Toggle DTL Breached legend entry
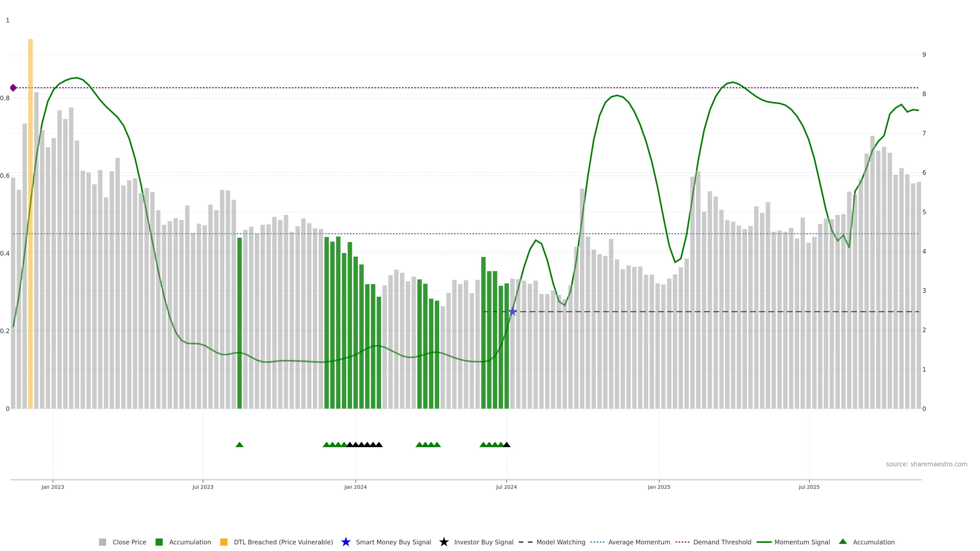The height and width of the screenshot is (551, 980). (283, 542)
